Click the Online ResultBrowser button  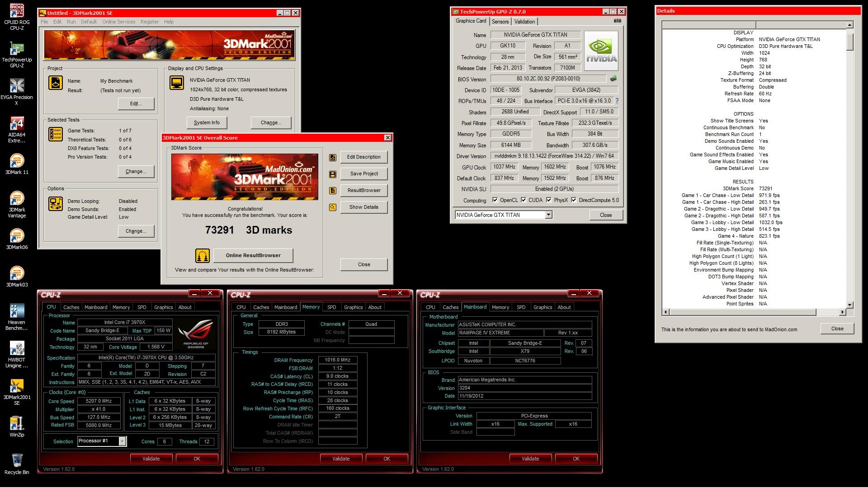[x=253, y=255]
